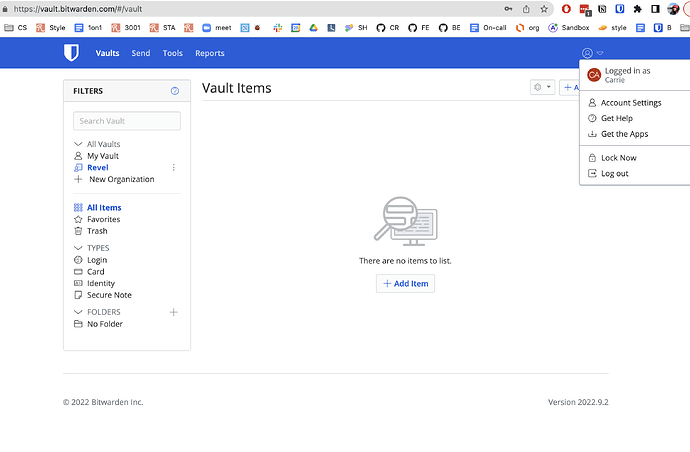
Task: Toggle the account profile menu
Action: pyautogui.click(x=592, y=53)
